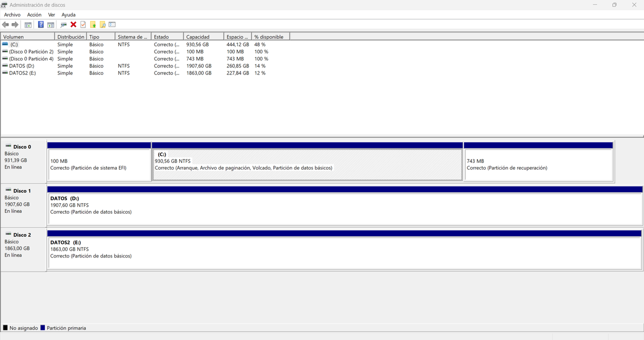Click the Forward arrow in the toolbar

(x=15, y=25)
